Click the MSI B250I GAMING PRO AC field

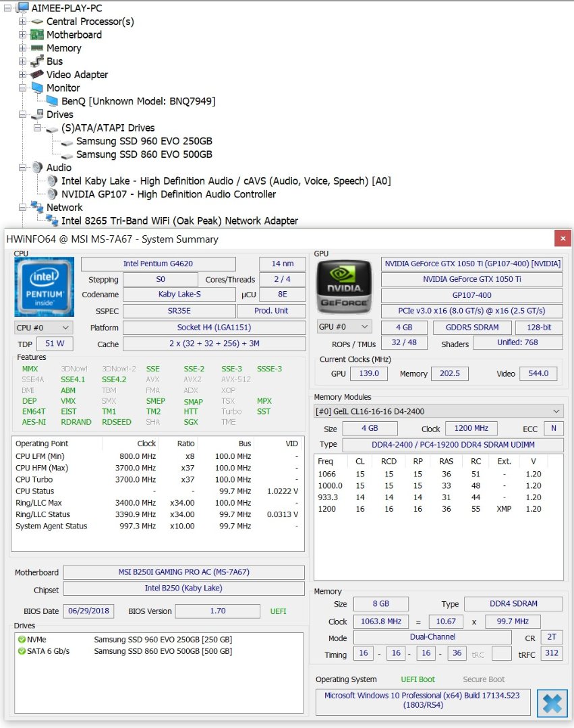pos(184,572)
